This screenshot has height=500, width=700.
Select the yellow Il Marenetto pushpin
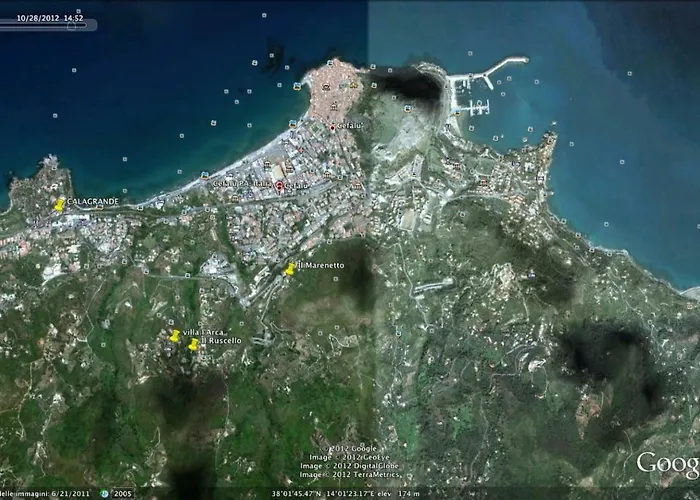[x=290, y=269]
